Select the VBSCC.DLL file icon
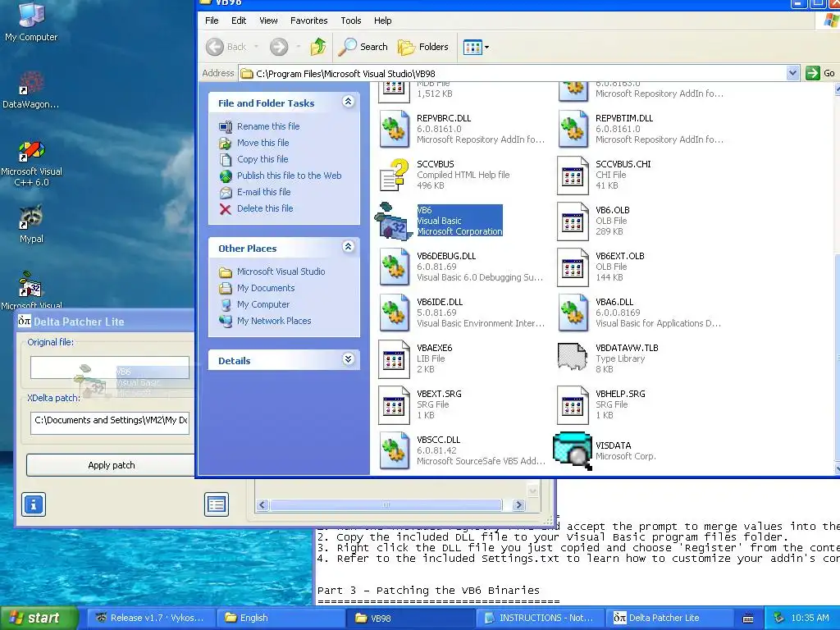Image resolution: width=840 pixels, height=630 pixels. click(395, 450)
